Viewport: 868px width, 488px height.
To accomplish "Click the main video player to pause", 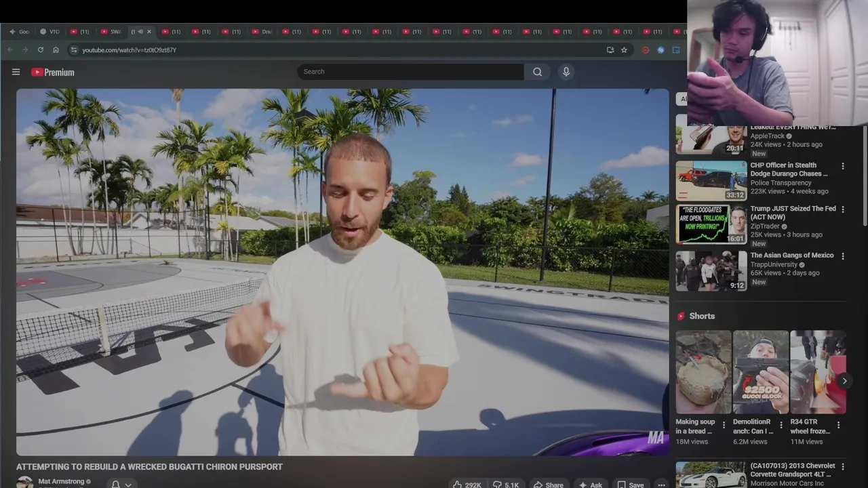I will pos(342,272).
